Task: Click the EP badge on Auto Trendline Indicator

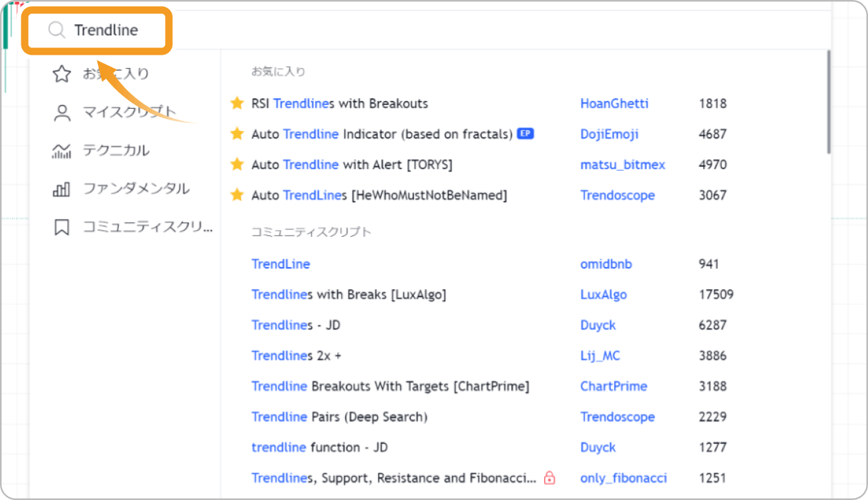Action: [x=525, y=134]
